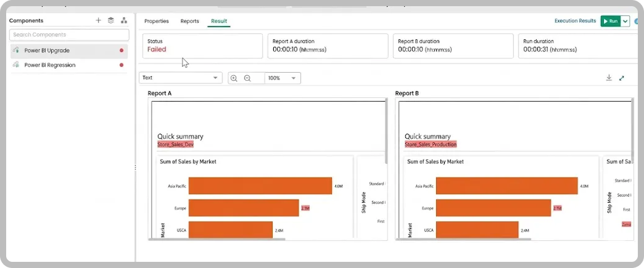Open the Result tab
The width and height of the screenshot is (644, 268).
[x=219, y=21]
